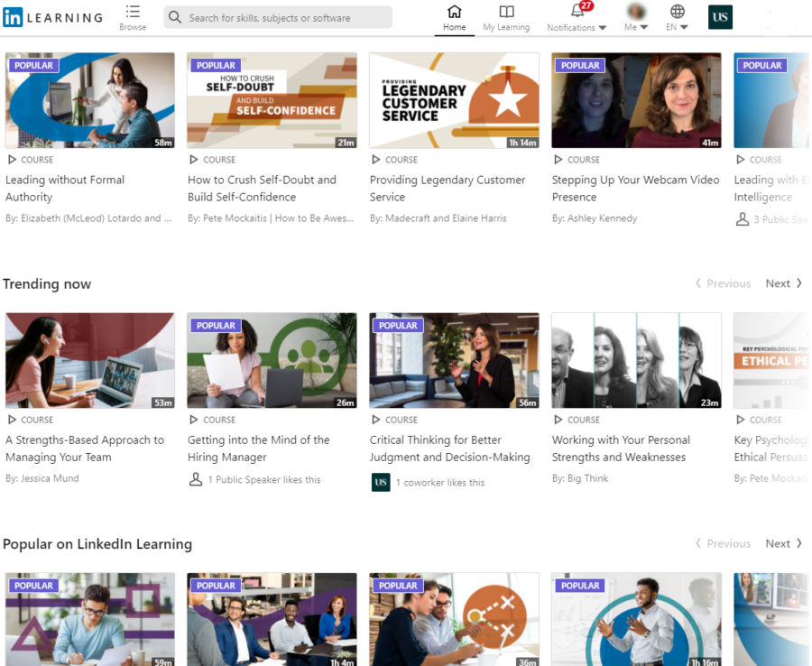This screenshot has height=666, width=812.
Task: Click the play icon on Providing Legendary Customer Service
Action: click(x=374, y=160)
